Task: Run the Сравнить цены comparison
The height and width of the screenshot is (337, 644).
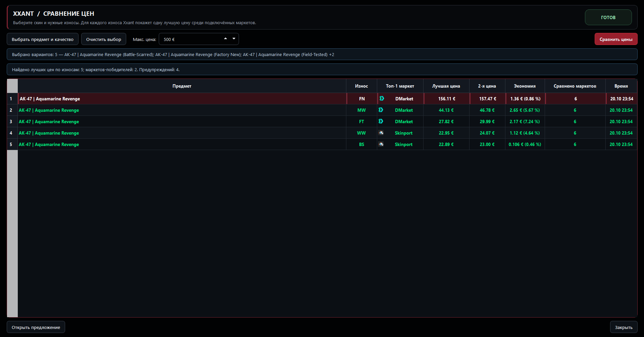Action: (x=616, y=39)
